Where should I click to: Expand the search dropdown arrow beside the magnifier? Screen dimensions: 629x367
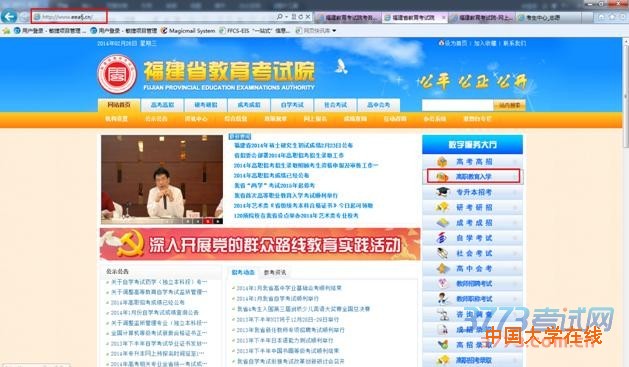coord(286,17)
